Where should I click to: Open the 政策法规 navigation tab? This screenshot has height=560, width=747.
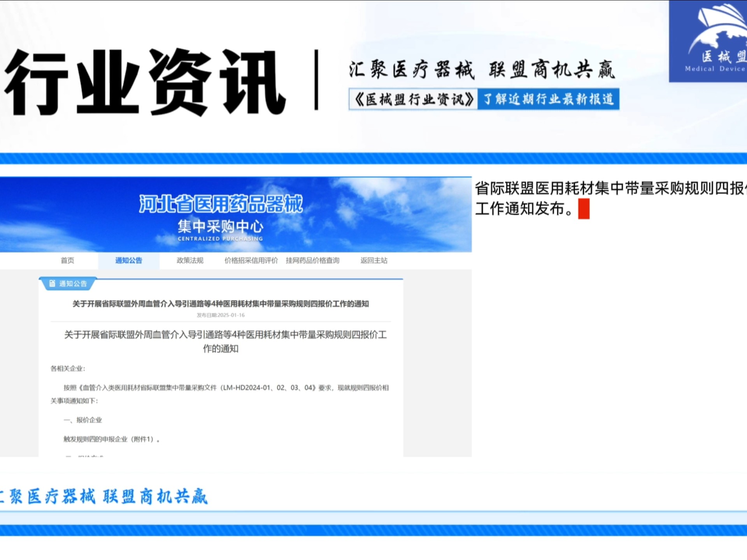190,261
